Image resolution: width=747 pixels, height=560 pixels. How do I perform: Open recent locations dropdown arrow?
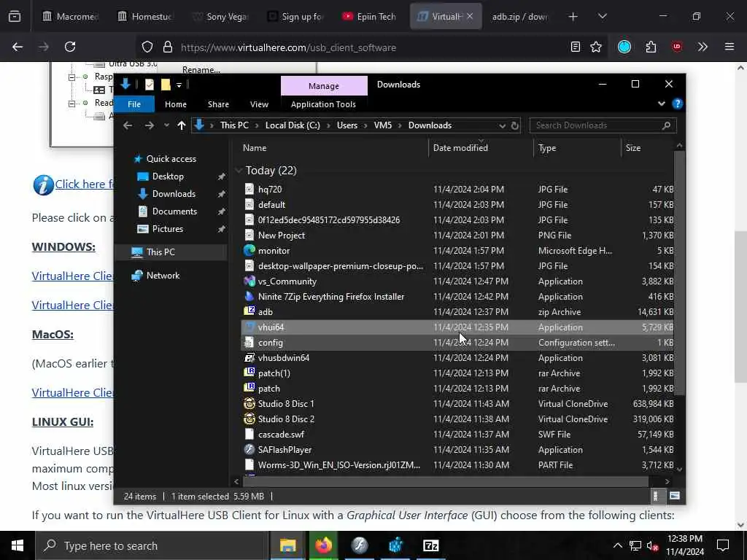166,125
